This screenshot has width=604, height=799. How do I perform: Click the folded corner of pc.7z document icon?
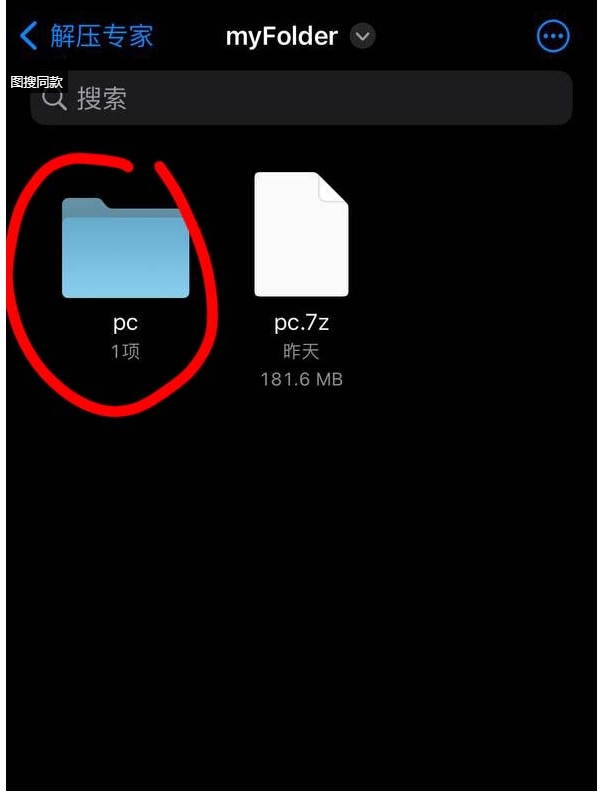point(333,188)
